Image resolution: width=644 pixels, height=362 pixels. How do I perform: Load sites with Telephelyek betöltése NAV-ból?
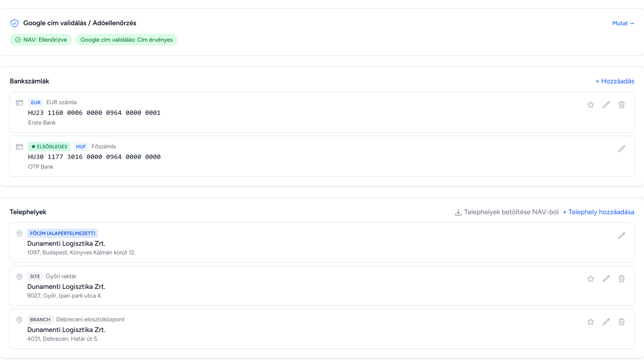[x=506, y=212]
